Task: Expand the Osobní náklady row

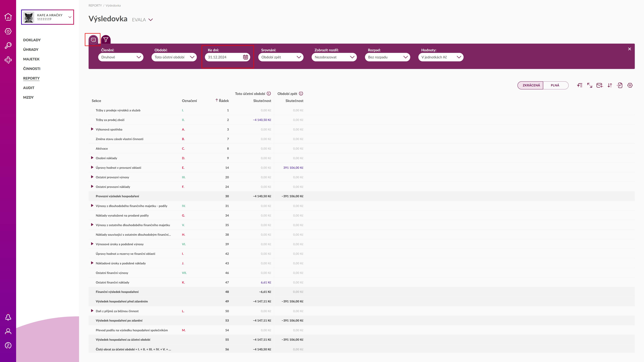Action: (x=92, y=158)
